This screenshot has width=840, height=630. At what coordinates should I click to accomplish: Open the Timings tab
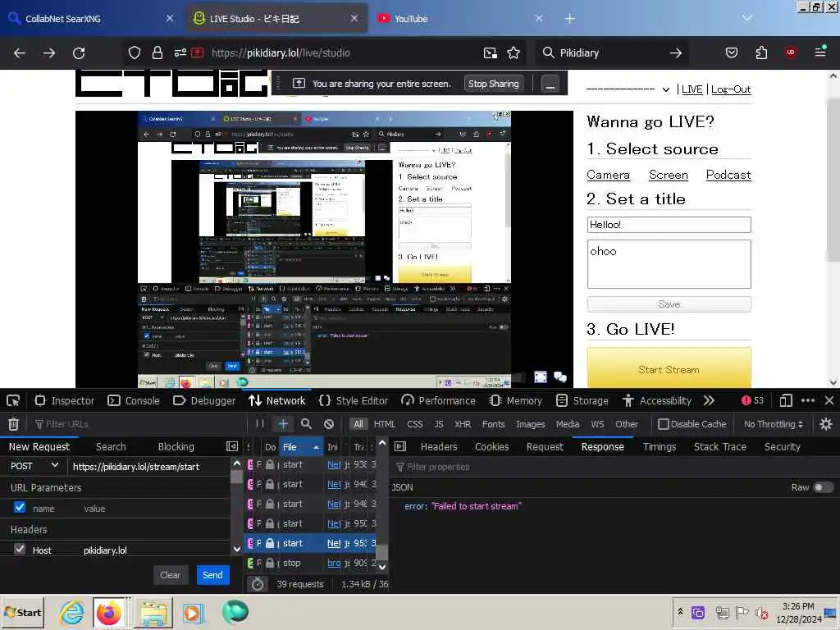(660, 447)
